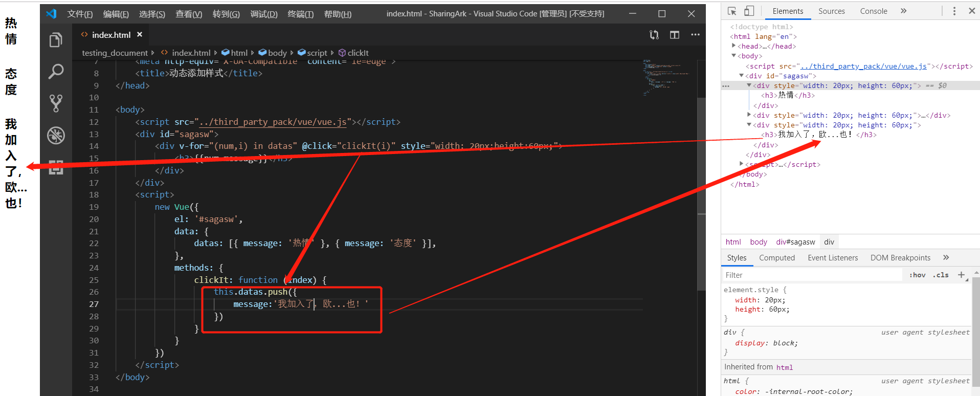
Task: Add a new style rule plus icon
Action: pos(961,275)
